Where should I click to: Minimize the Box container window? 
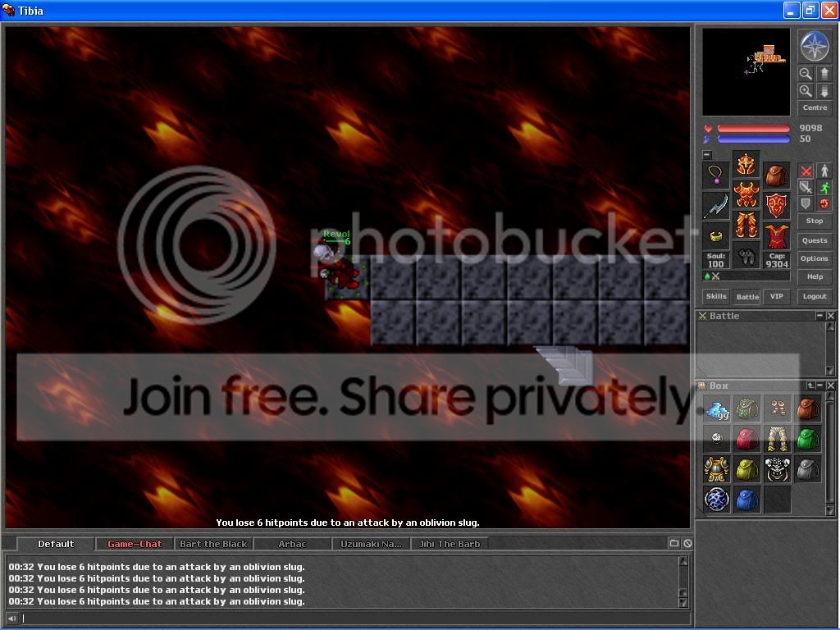click(x=819, y=386)
